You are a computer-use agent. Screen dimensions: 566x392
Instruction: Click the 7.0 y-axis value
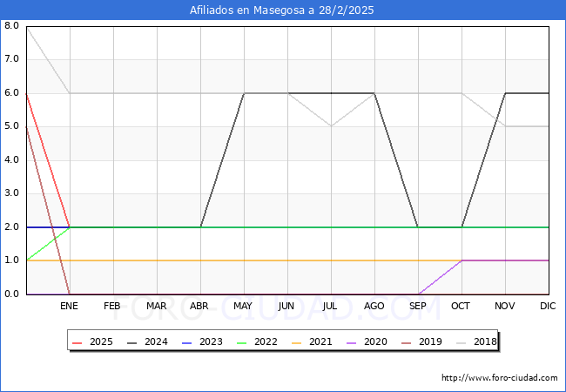pos(11,59)
